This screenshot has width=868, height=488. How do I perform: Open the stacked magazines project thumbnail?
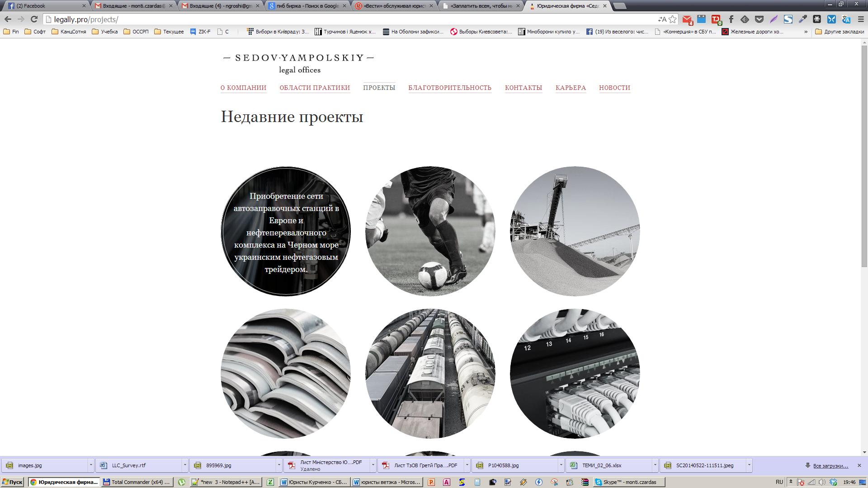(x=285, y=373)
